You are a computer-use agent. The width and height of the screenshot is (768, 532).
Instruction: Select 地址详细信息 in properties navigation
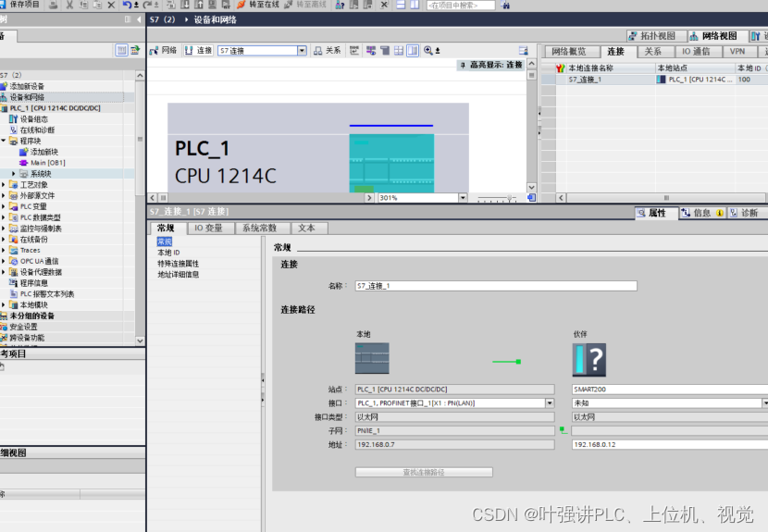[x=178, y=275]
